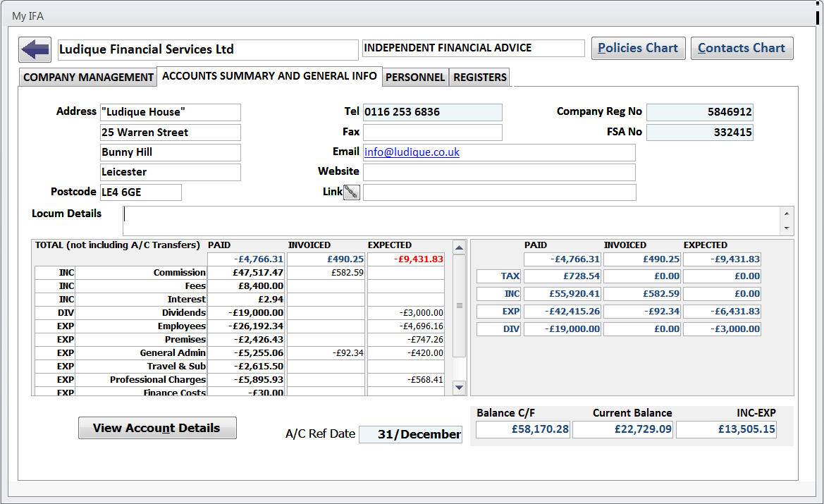Click the Postcode field LE4 6GE
The width and height of the screenshot is (824, 504).
point(140,192)
